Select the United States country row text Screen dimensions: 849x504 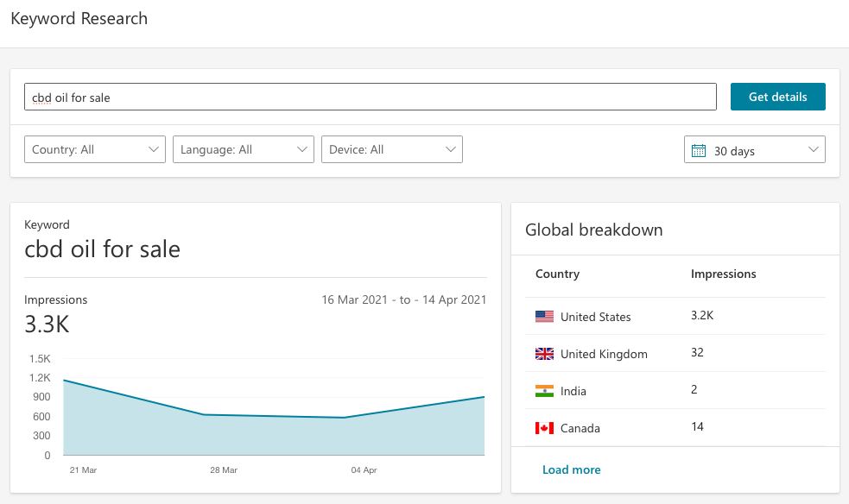(596, 317)
